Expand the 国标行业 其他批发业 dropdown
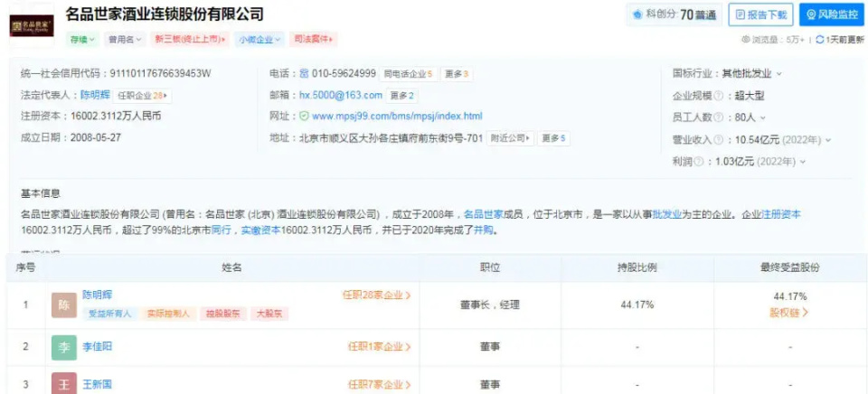Viewport: 868px width, 394px height. (778, 73)
